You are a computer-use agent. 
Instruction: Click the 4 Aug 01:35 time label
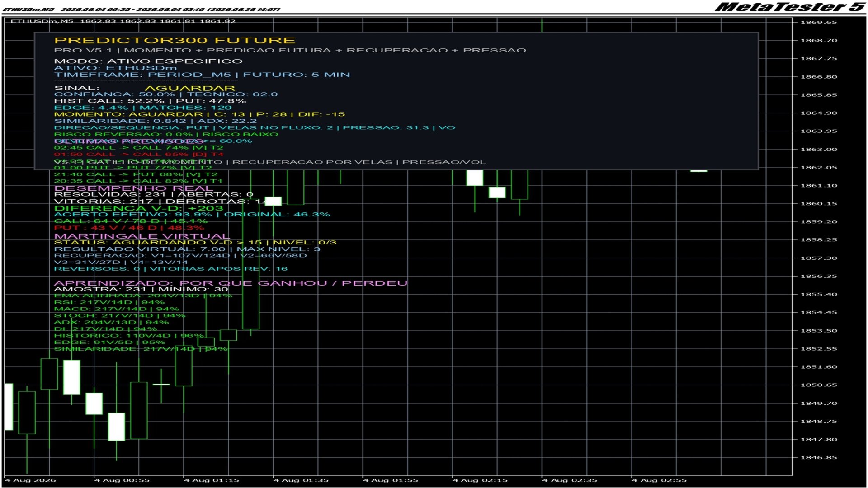pyautogui.click(x=301, y=480)
